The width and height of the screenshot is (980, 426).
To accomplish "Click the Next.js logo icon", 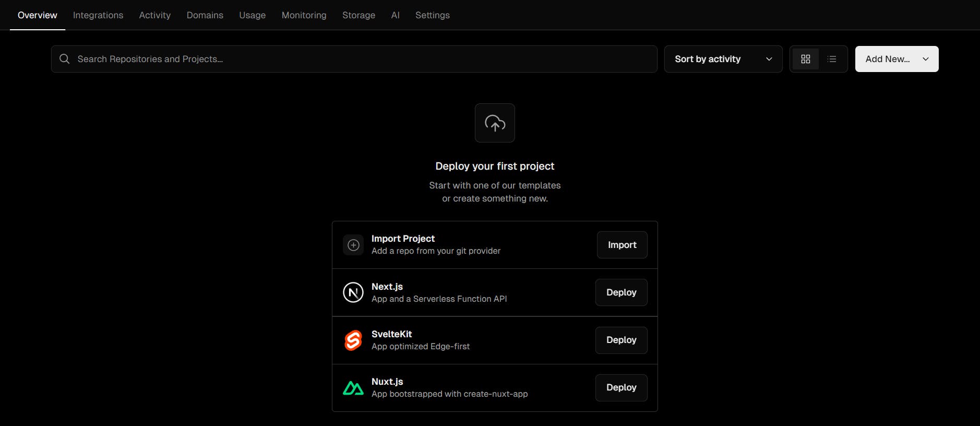I will click(x=353, y=292).
